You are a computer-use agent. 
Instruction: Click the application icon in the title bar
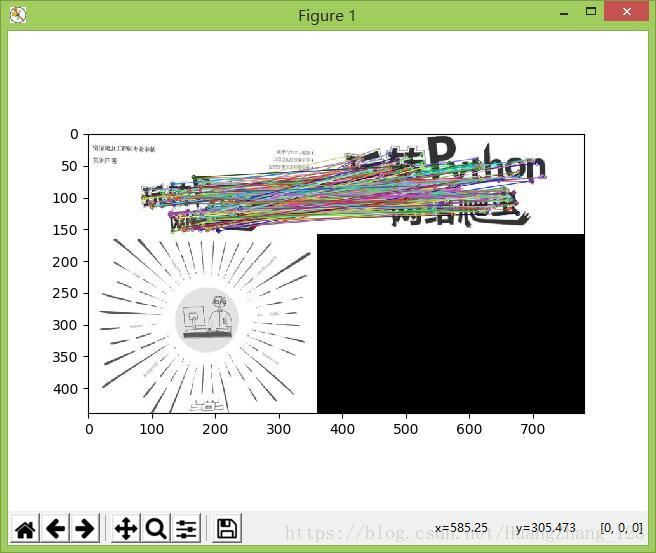[18, 15]
